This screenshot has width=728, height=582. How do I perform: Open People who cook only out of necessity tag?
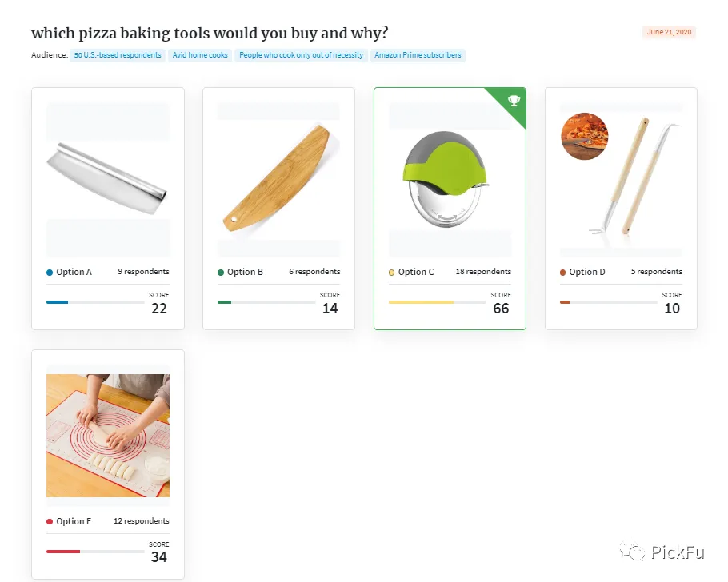(302, 55)
